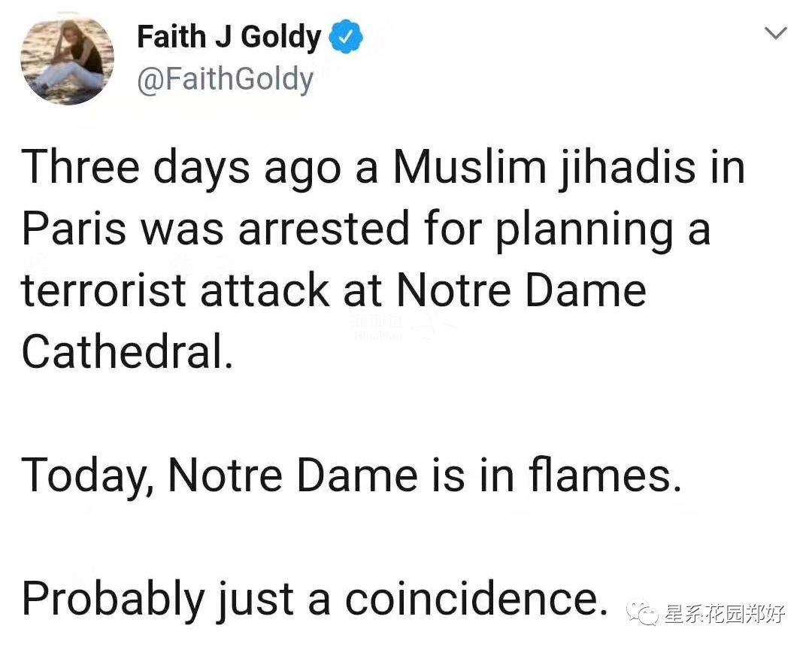Open Faith J Goldy's profile name link
The height and width of the screenshot is (650, 812).
[x=229, y=35]
